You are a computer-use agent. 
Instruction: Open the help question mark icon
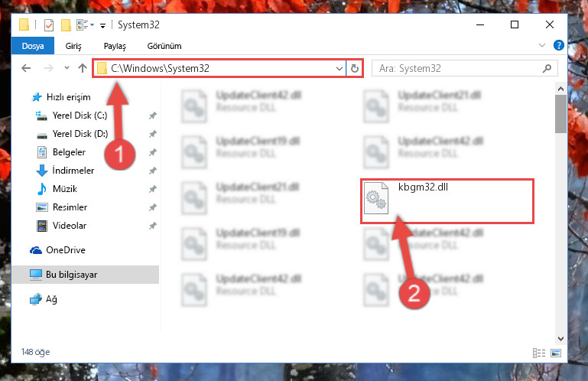pos(558,45)
